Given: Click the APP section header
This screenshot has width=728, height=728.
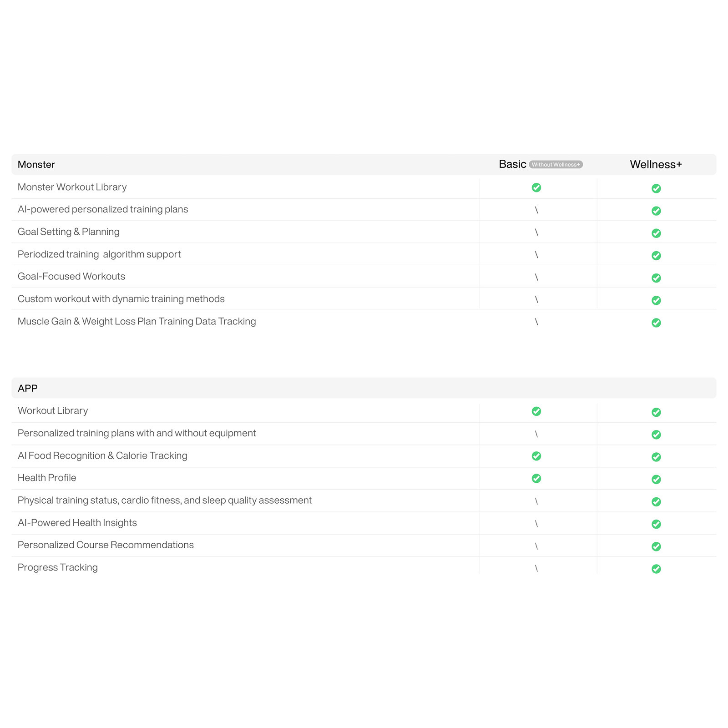Looking at the screenshot, I should 28,388.
